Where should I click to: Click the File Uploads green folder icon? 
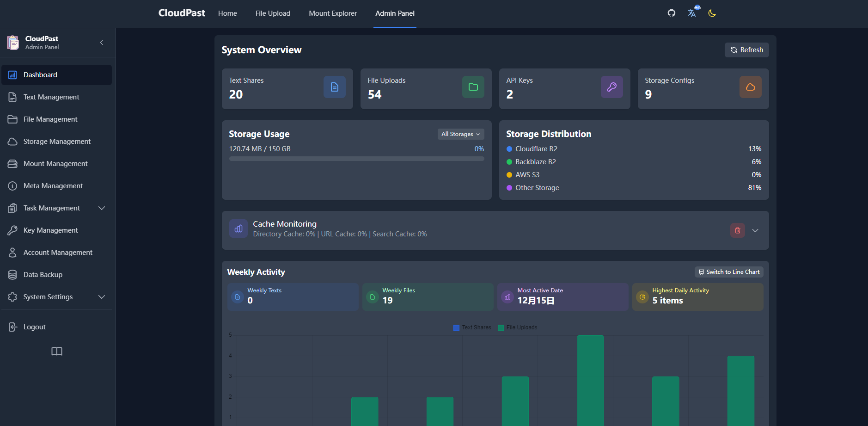[x=473, y=87]
